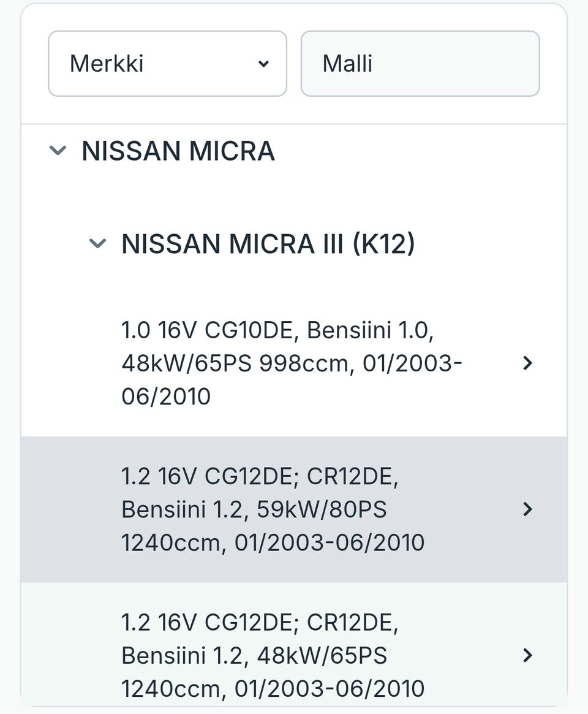Viewport: 588px width, 714px height.
Task: Click the 998ccm 01/2003-06/2010 text line
Action: click(x=292, y=363)
